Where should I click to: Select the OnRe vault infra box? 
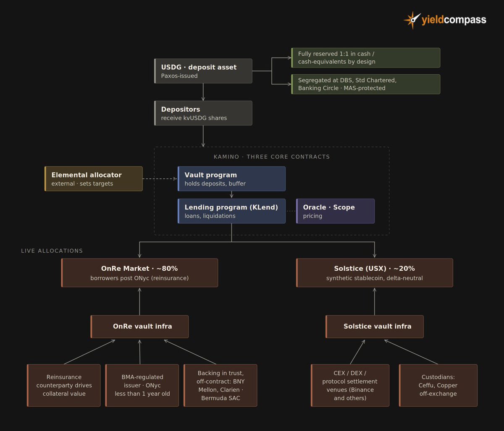click(139, 327)
